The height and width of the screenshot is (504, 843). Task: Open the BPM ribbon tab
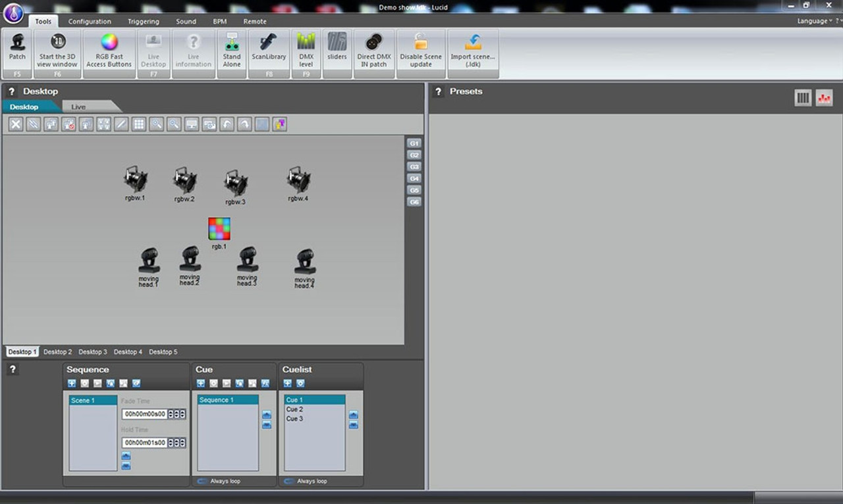(220, 21)
